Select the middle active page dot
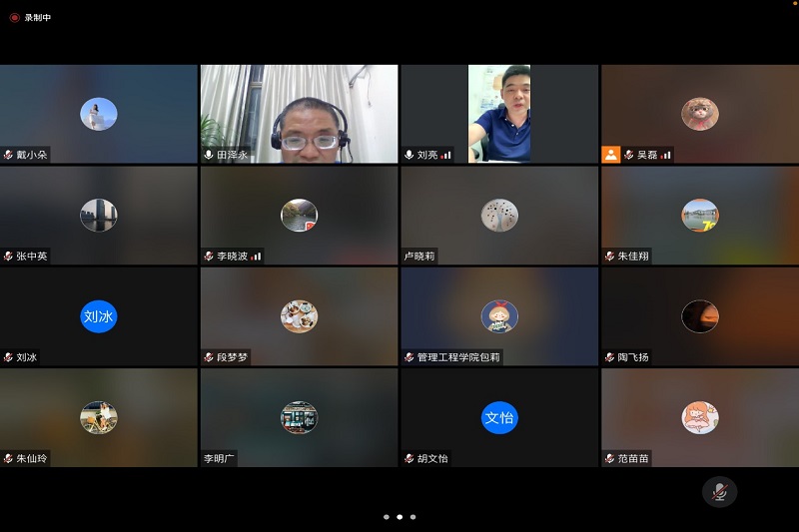This screenshot has height=532, width=799. point(399,517)
